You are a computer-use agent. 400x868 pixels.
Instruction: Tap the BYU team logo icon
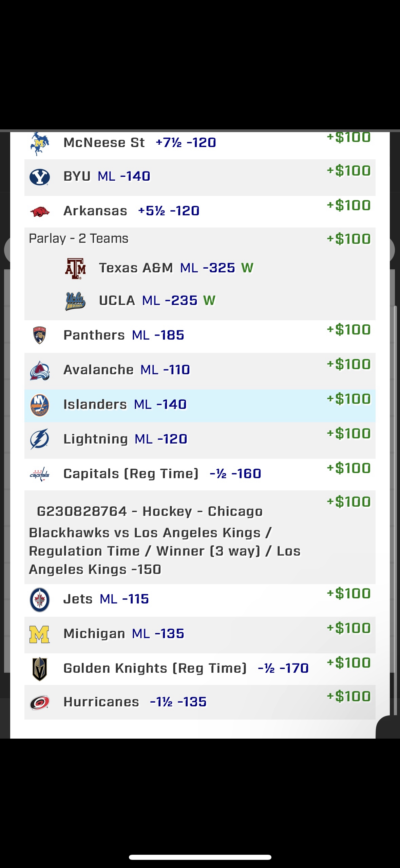[40, 177]
